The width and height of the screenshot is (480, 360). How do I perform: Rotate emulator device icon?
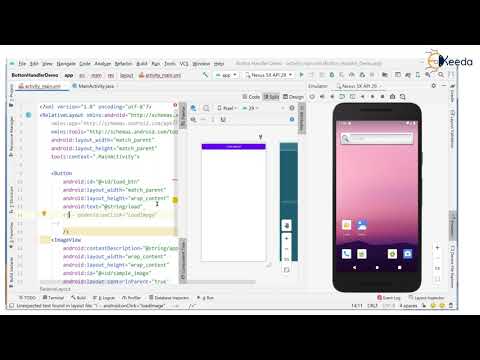coord(342,97)
